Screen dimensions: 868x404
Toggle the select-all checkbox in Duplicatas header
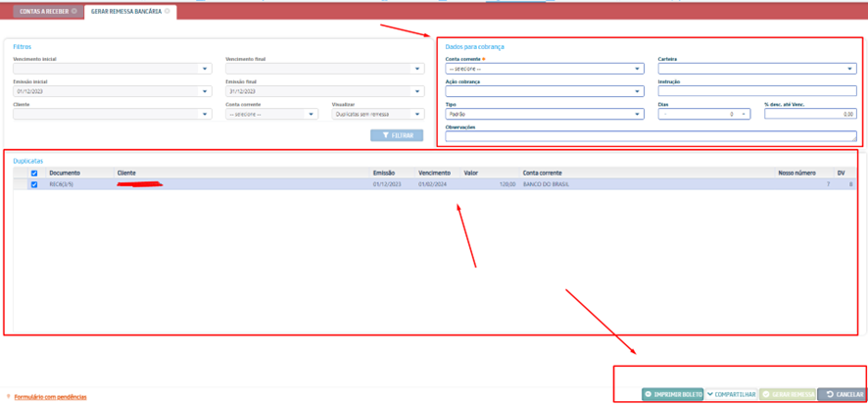pos(34,174)
